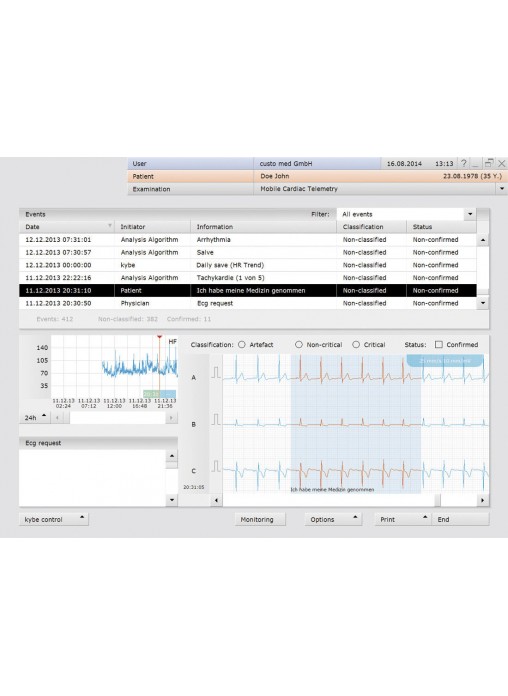
Task: Click calibration pulse icon for lead A
Action: click(216, 372)
